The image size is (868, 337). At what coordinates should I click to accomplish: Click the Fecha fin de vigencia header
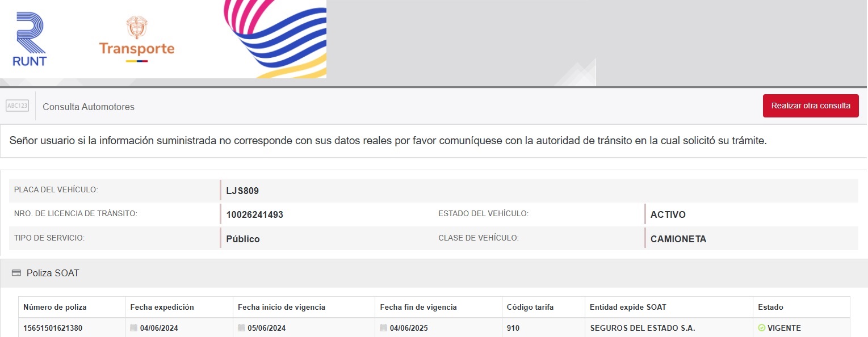[x=418, y=307]
